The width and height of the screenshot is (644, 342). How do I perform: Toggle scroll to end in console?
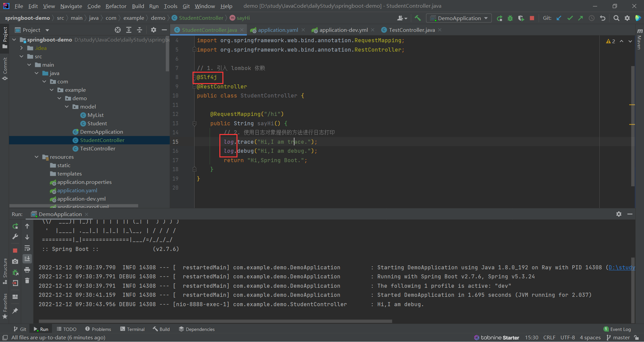point(27,259)
